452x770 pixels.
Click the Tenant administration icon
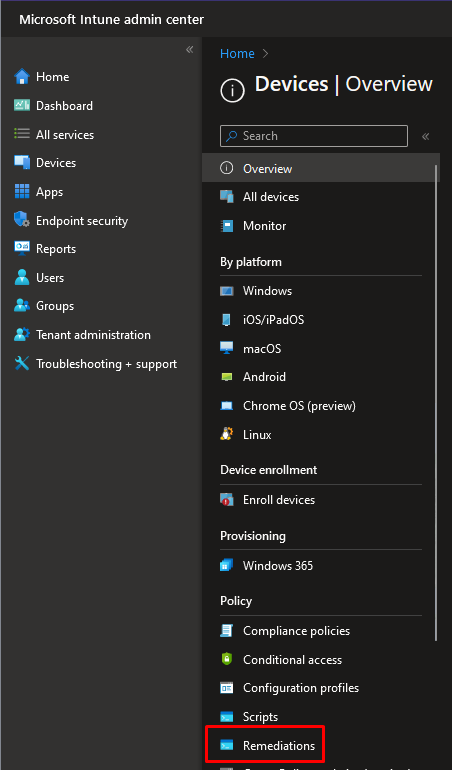(x=22, y=335)
